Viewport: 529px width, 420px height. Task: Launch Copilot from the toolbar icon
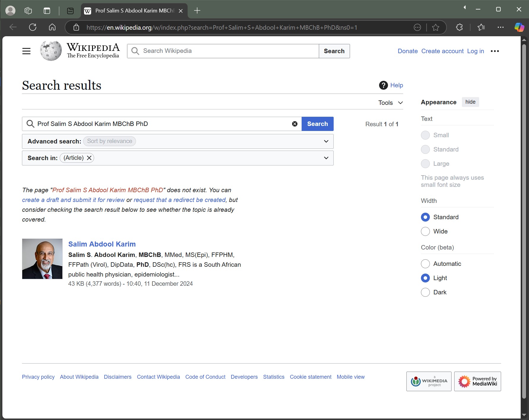tap(519, 27)
